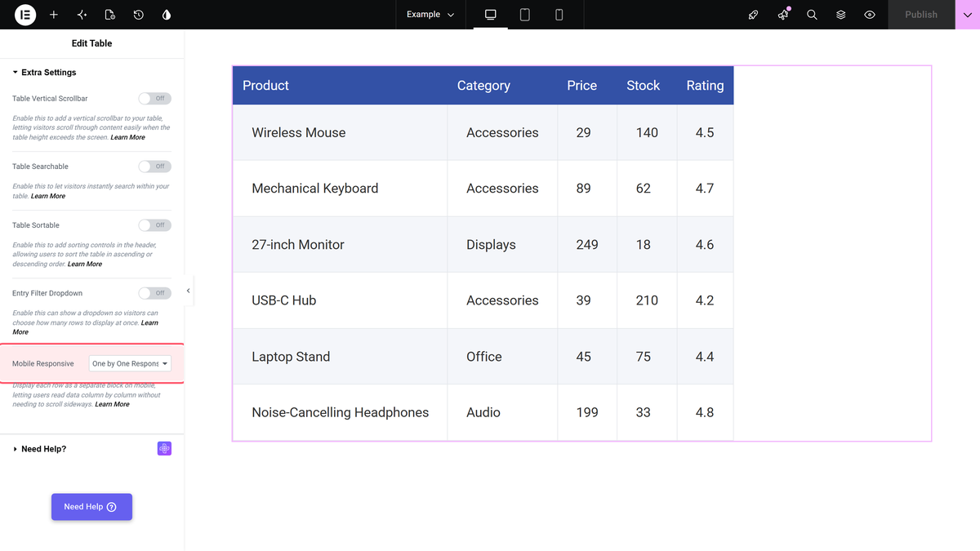The width and height of the screenshot is (980, 551).
Task: Click the Office category cell
Action: [x=502, y=357]
